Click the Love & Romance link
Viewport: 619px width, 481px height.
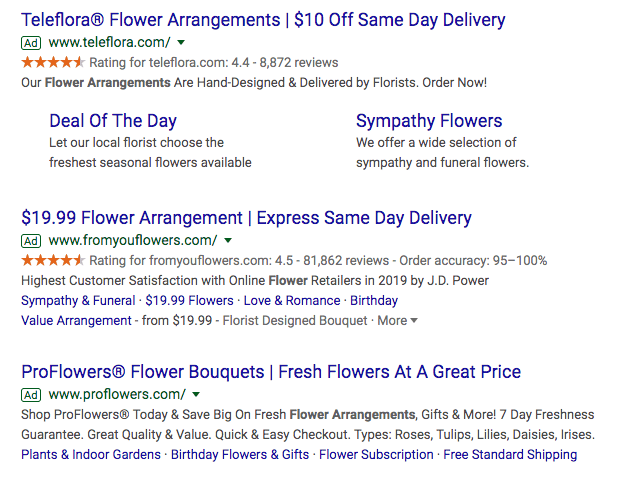(292, 301)
